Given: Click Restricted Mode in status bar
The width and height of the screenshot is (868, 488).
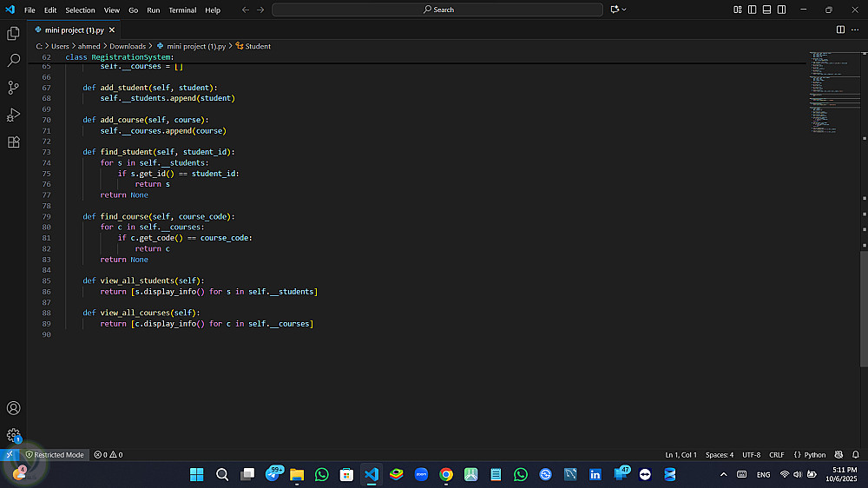Looking at the screenshot, I should (55, 455).
